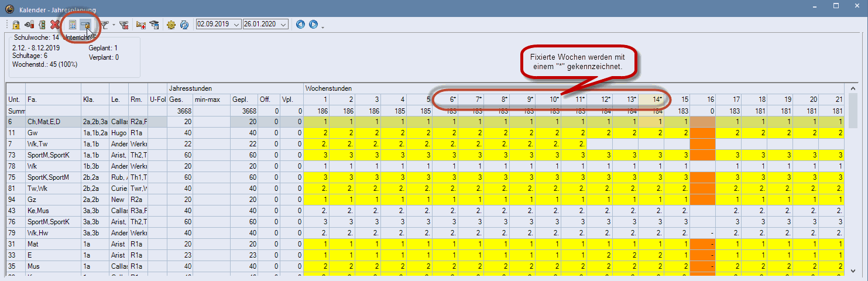868x281 pixels.
Task: Click lesson 94 subject Gz
Action: (53, 199)
